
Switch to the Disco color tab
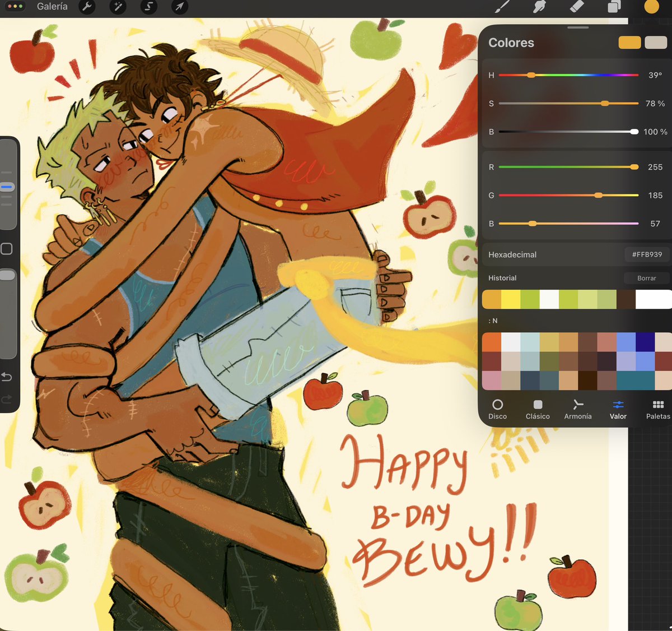coord(497,409)
